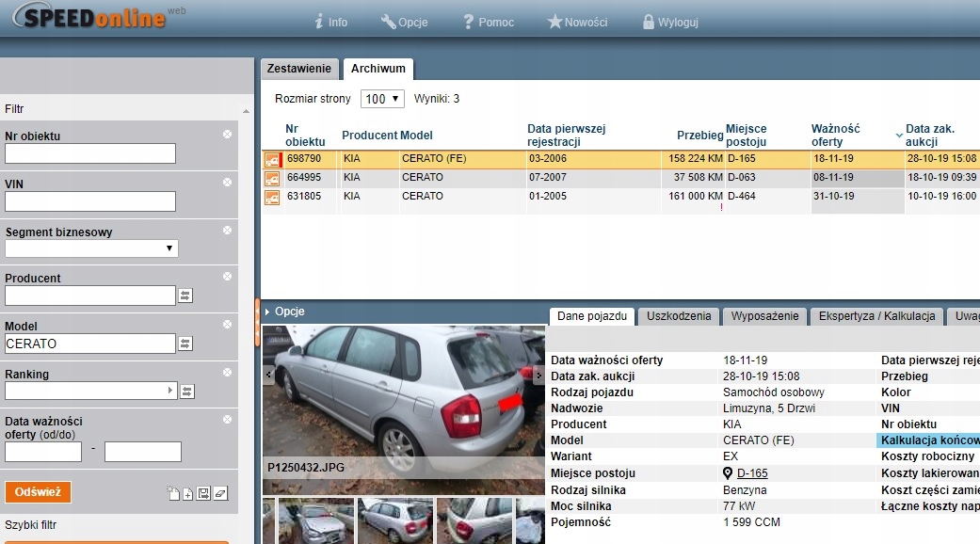Open the Opcje settings wrench menu
Screen dimensions: 980x544
pyautogui.click(x=404, y=22)
